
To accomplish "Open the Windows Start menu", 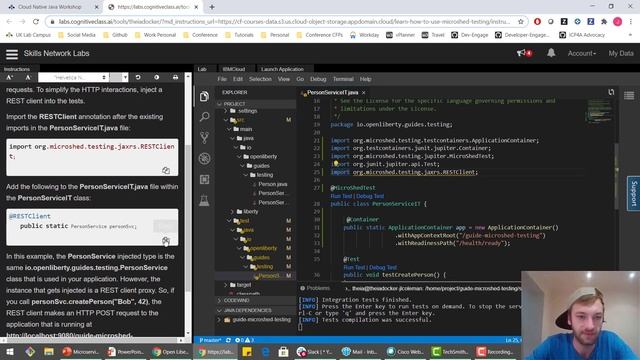I will pyautogui.click(x=10, y=351).
